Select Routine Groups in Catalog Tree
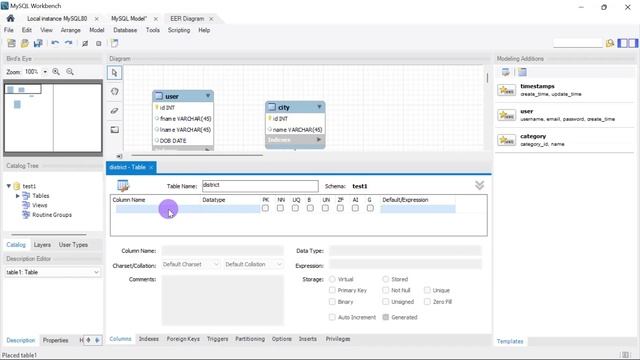Viewport: 640px width, 360px height. pos(52,215)
